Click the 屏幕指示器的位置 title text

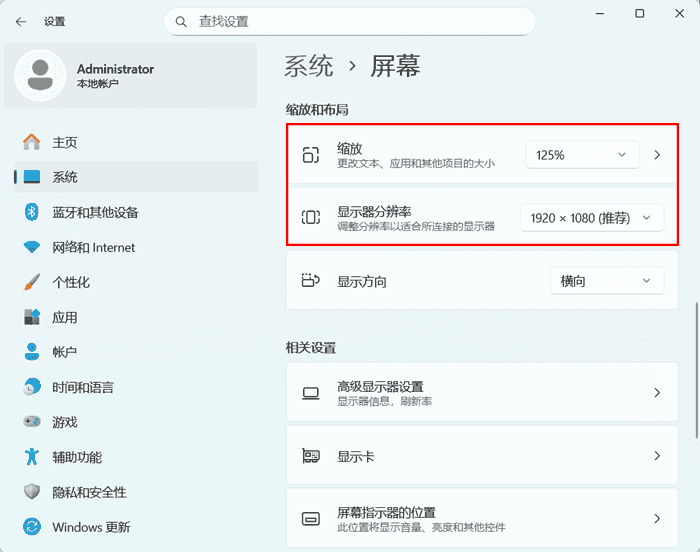click(x=386, y=512)
